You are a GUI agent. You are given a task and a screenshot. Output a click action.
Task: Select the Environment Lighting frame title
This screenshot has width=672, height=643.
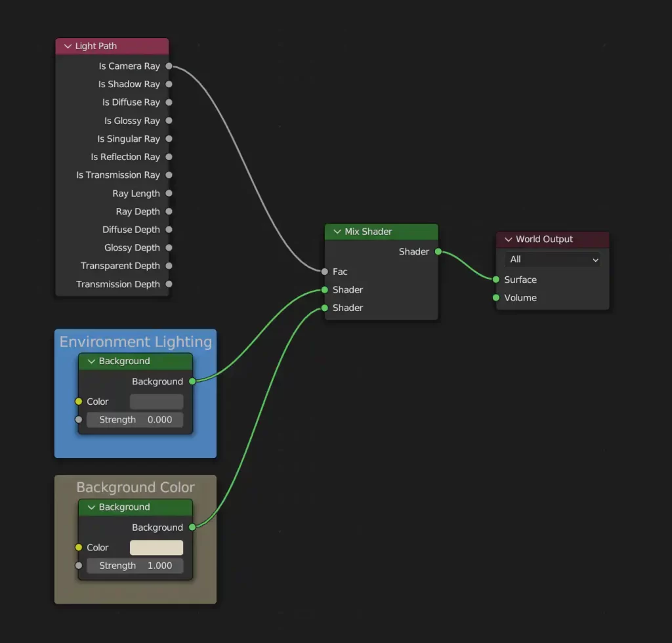click(135, 342)
